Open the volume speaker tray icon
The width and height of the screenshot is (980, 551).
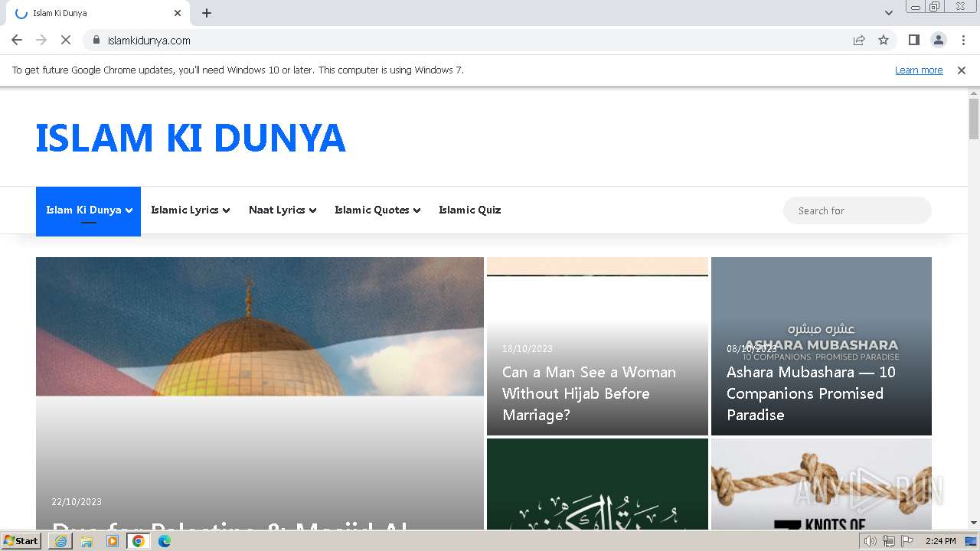(x=871, y=541)
